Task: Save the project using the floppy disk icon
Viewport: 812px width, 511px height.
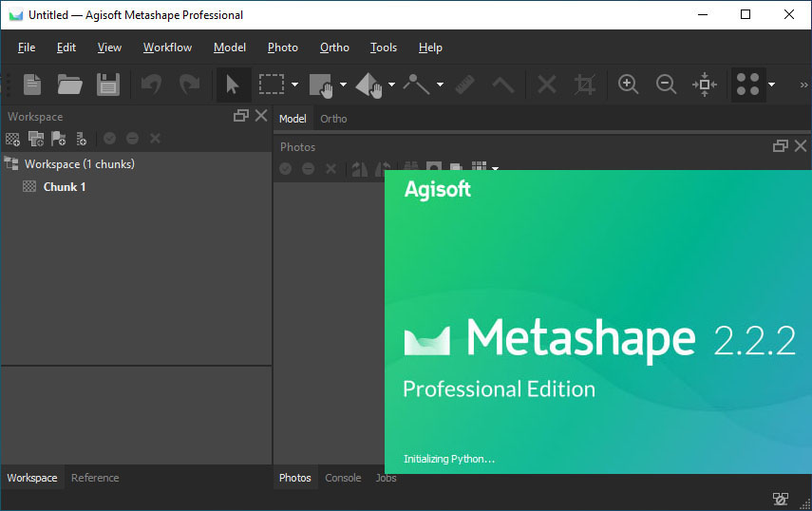Action: 107,85
